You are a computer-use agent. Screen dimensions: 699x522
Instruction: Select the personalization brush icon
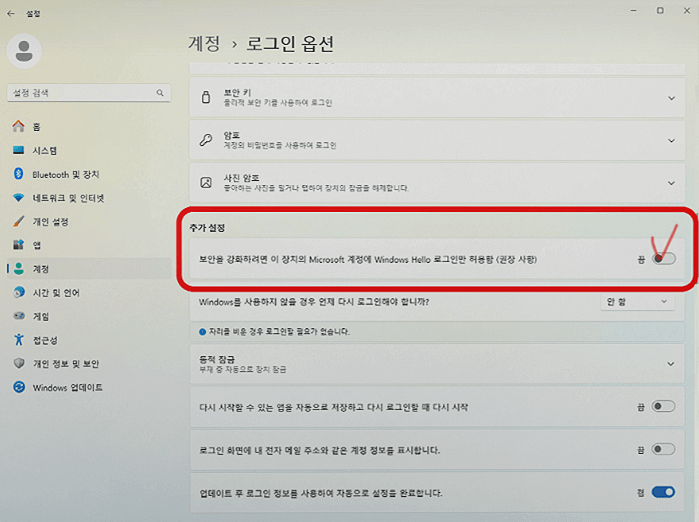18,221
